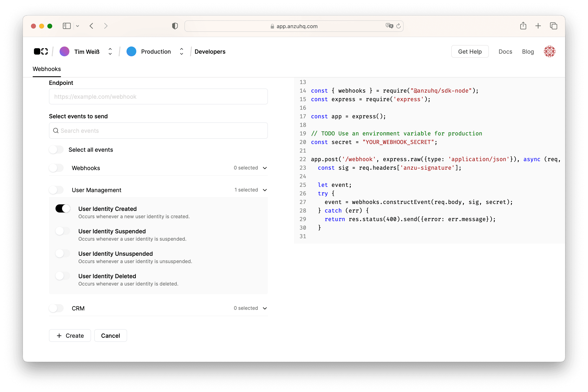Click the User Identity Created label
Image resolution: width=588 pixels, height=392 pixels.
tap(108, 209)
